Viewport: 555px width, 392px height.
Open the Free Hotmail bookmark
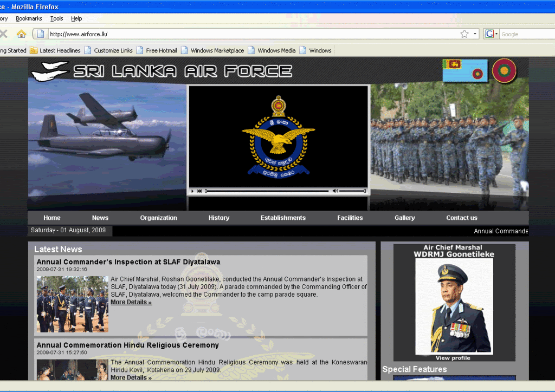click(157, 50)
